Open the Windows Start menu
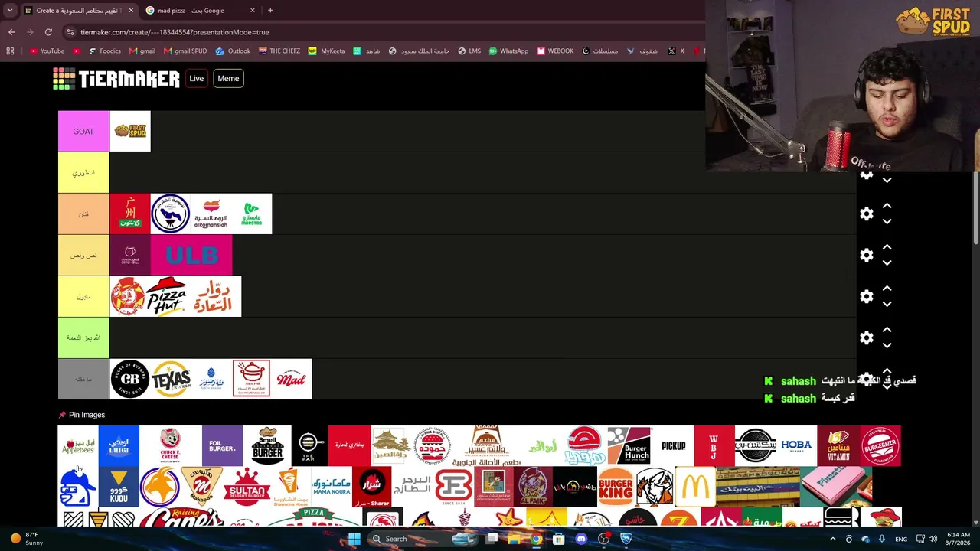980x551 pixels. pos(354,539)
